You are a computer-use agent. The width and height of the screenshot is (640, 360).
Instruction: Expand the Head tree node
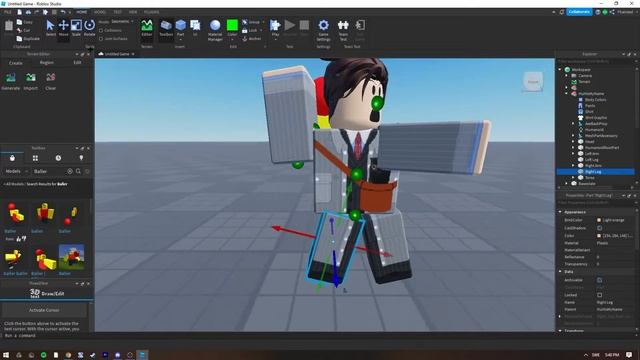[573, 142]
